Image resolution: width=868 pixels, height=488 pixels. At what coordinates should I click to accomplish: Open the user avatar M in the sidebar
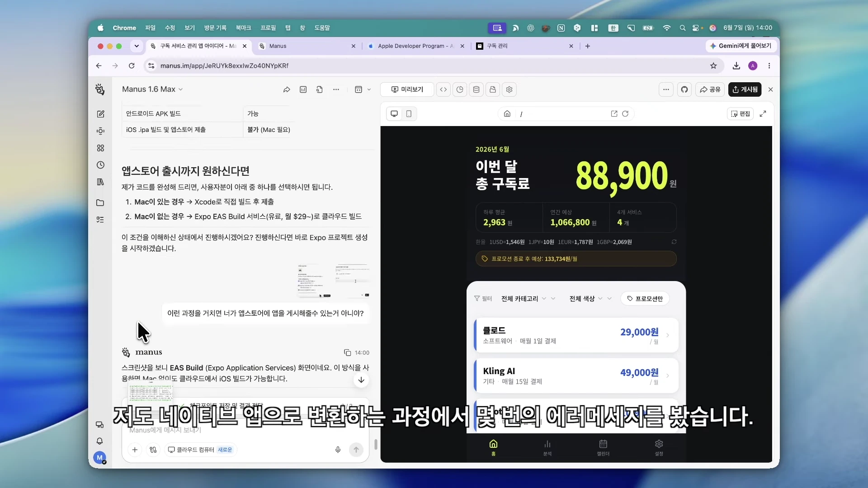coord(99,458)
